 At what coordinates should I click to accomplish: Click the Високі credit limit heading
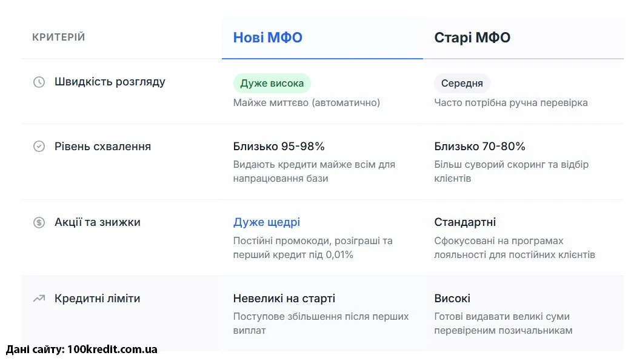click(452, 299)
